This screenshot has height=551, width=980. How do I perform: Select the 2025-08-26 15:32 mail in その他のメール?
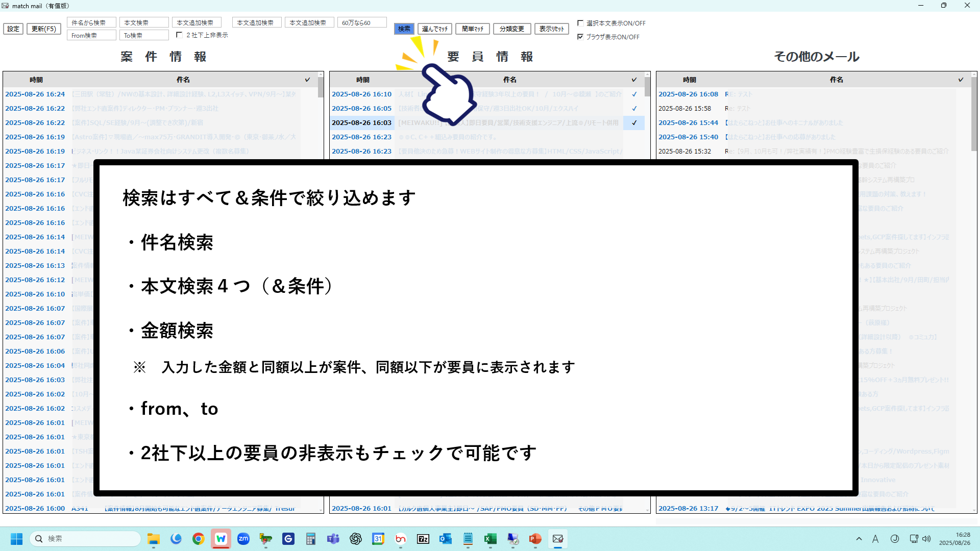tap(814, 152)
